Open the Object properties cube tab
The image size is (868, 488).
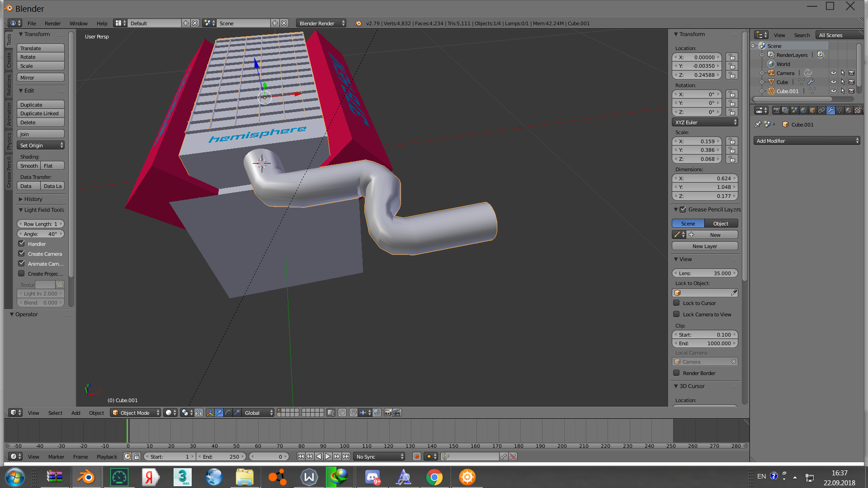tap(812, 110)
